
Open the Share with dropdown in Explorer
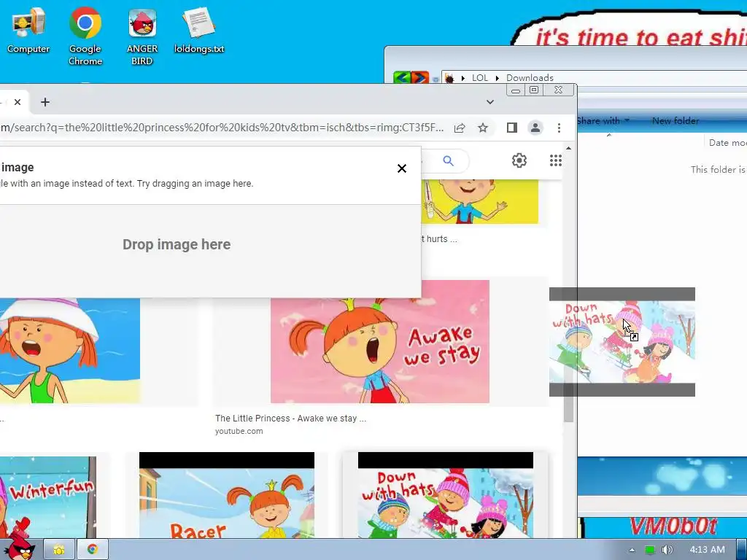603,121
